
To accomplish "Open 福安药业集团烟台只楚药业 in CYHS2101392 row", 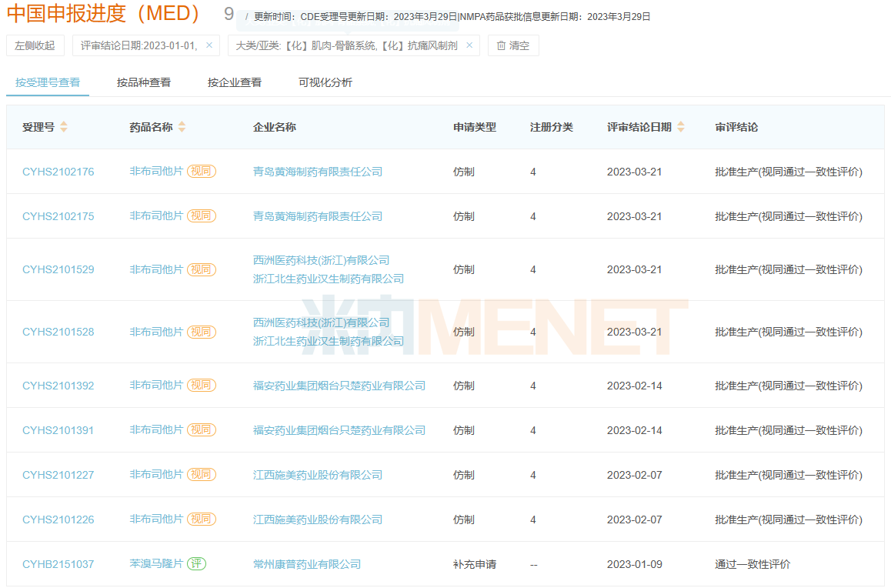I will [339, 386].
